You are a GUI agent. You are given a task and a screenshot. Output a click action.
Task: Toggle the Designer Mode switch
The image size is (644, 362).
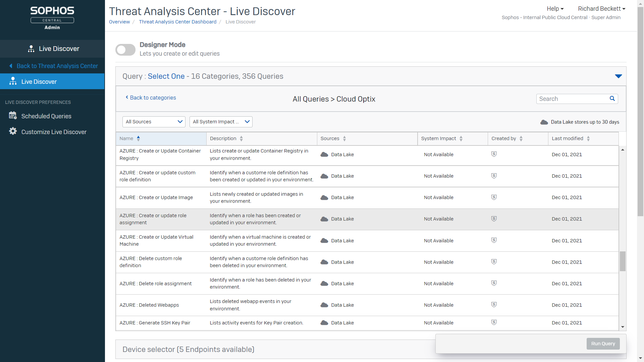[x=125, y=50]
